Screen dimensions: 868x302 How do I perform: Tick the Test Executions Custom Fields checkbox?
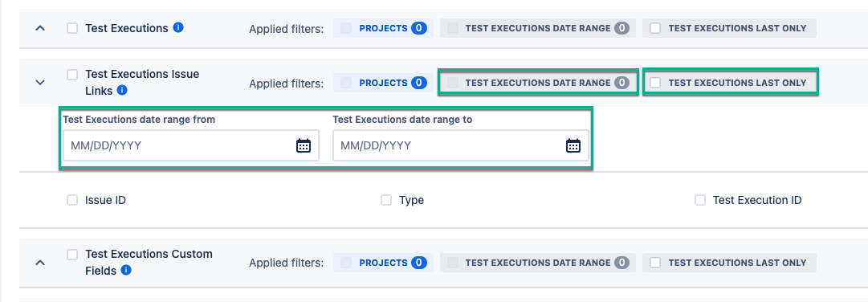72,255
